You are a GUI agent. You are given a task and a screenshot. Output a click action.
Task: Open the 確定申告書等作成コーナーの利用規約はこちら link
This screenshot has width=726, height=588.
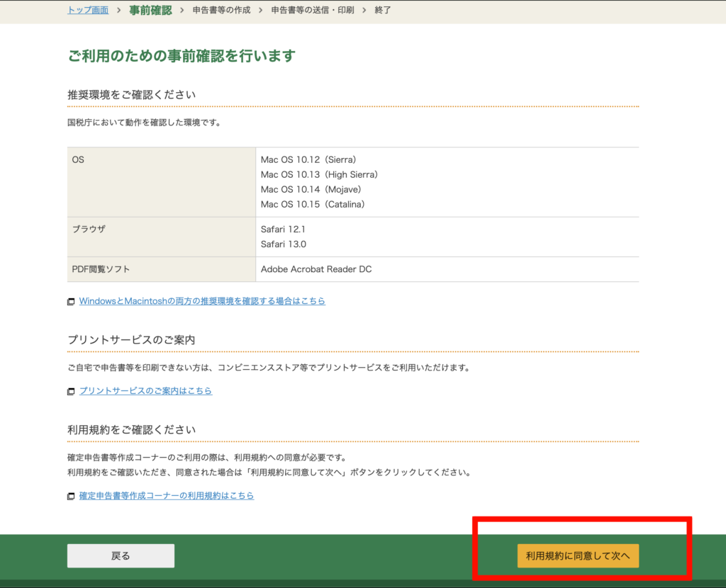tap(167, 496)
